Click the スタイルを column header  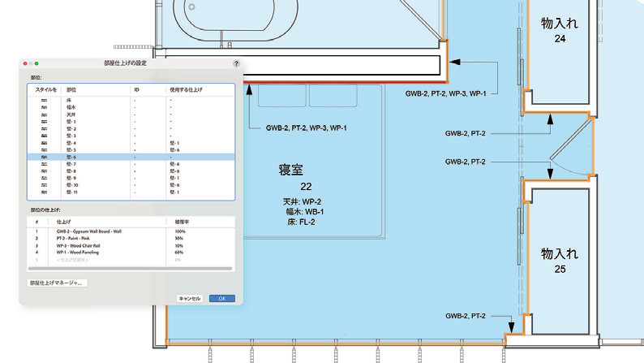pyautogui.click(x=46, y=89)
